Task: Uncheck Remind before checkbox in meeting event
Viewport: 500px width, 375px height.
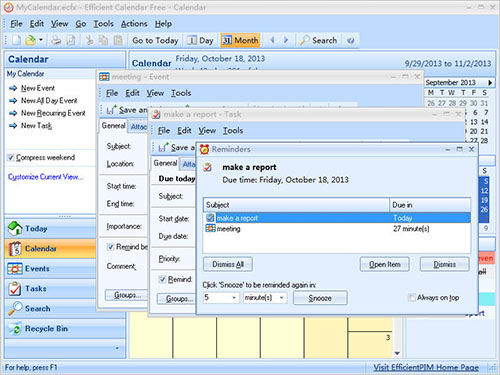Action: [x=110, y=247]
